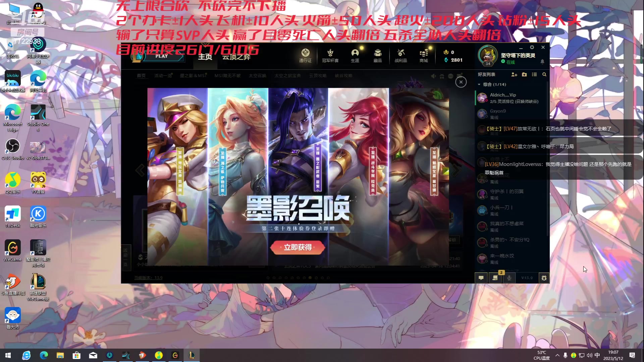Toggle the voice microphone mute button
The height and width of the screenshot is (362, 644).
(509, 278)
